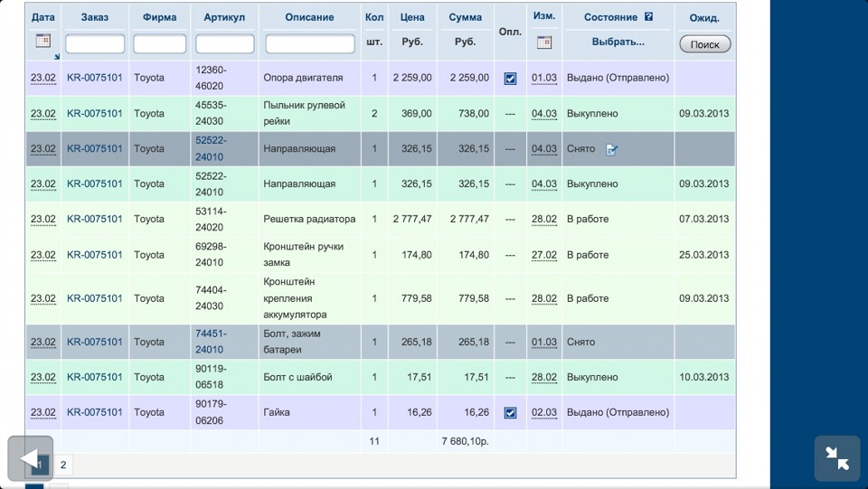868x489 pixels.
Task: Click article 53114-24020
Action: pyautogui.click(x=211, y=219)
